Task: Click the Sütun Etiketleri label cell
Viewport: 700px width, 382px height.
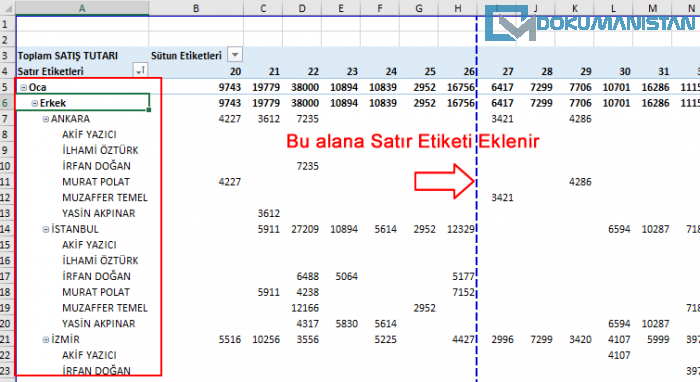Action: click(186, 56)
